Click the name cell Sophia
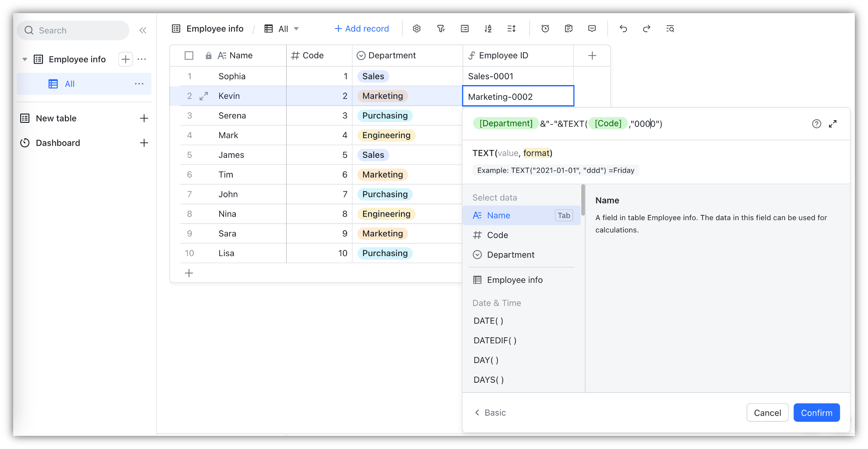 point(232,76)
